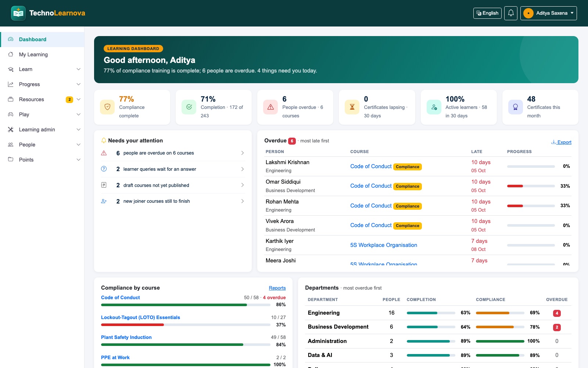
Task: Click the Points folder icon
Action: [x=11, y=160]
